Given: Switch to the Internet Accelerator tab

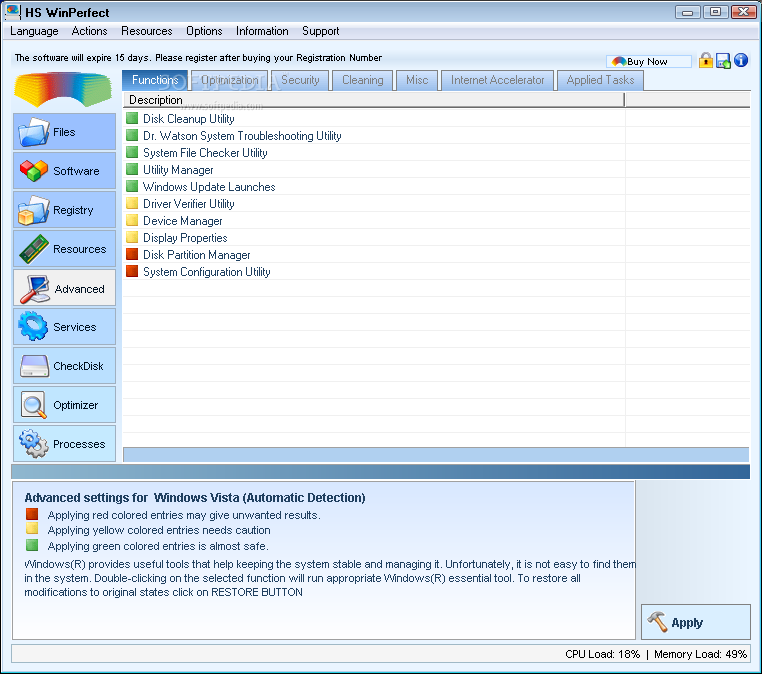Looking at the screenshot, I should 498,80.
